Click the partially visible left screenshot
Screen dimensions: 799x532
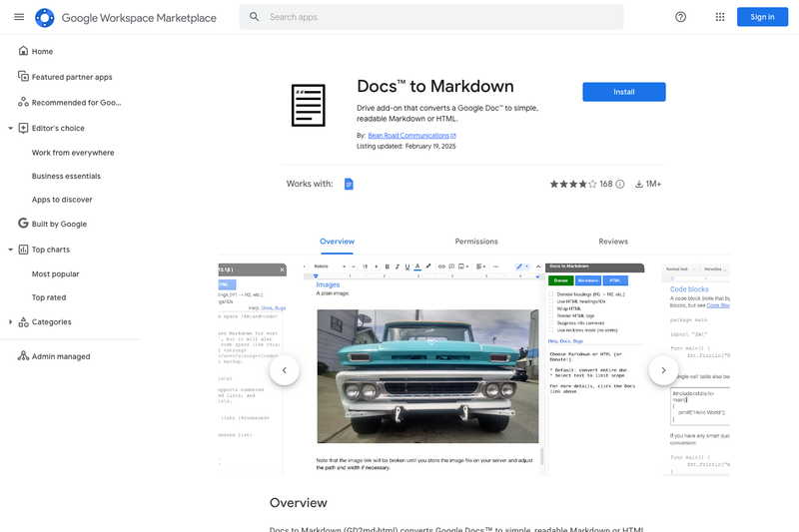click(253, 369)
